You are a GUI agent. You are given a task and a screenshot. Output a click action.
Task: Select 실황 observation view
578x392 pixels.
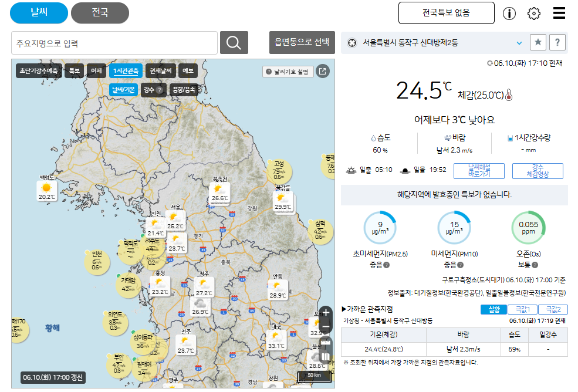pyautogui.click(x=494, y=309)
